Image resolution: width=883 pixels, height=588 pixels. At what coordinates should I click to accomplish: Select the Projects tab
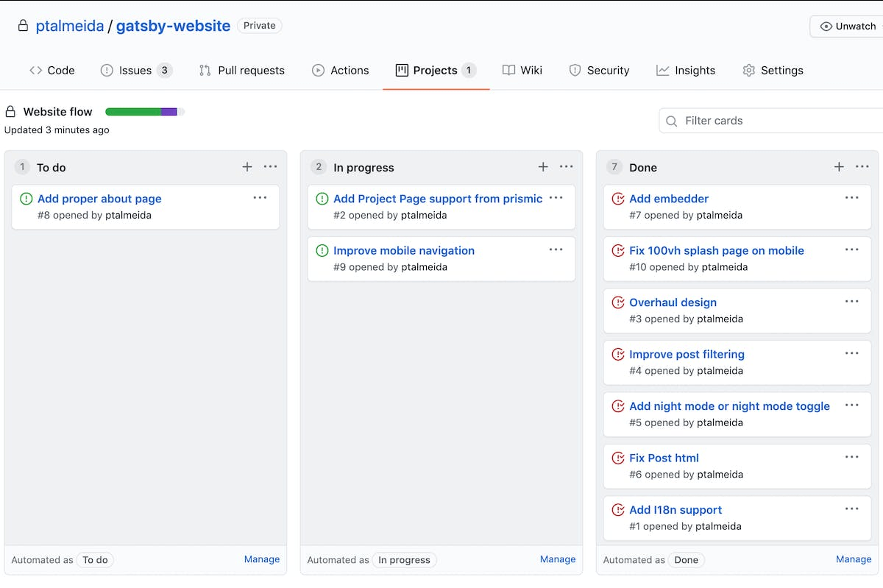tap(436, 71)
